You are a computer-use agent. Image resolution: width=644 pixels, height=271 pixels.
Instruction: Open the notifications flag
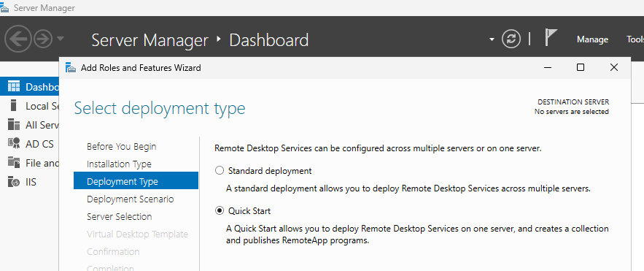click(551, 37)
